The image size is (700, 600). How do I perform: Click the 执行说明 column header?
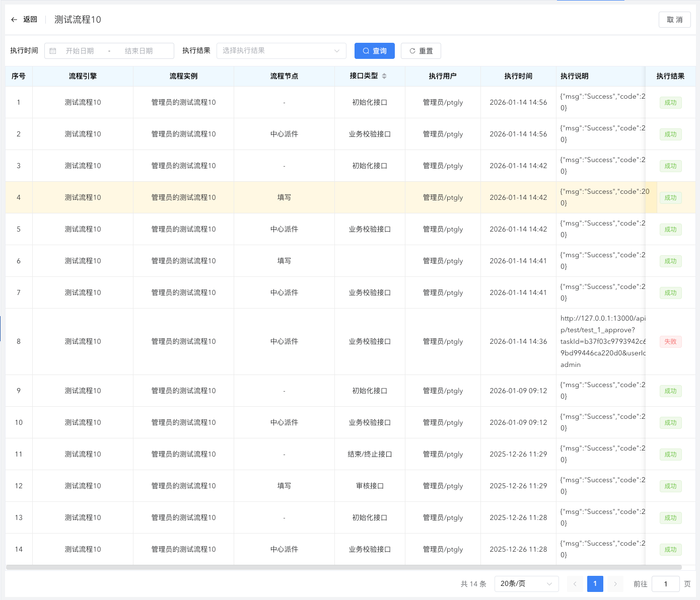pos(575,76)
